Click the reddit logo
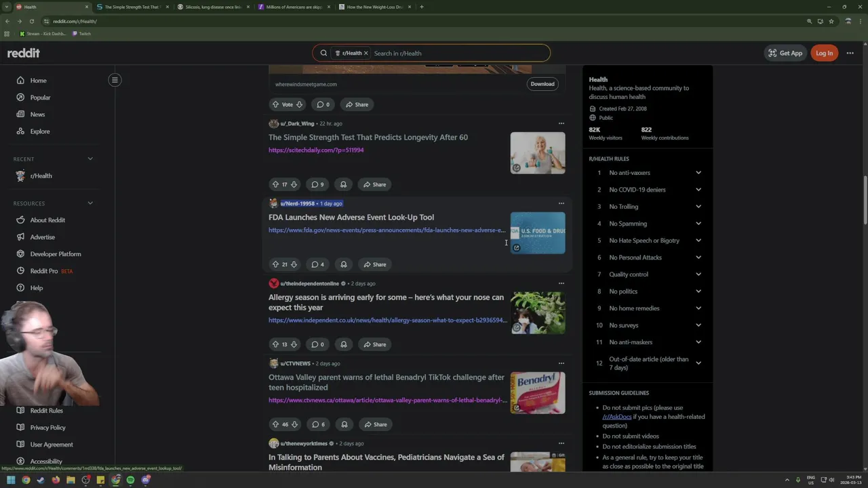The height and width of the screenshot is (488, 868). (24, 53)
